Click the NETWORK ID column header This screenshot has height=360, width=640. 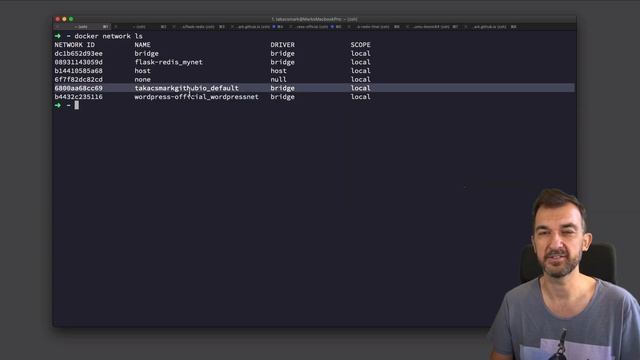coord(74,44)
